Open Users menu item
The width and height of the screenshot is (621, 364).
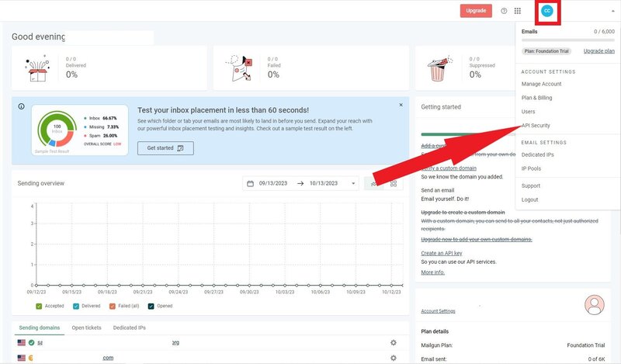(x=528, y=112)
